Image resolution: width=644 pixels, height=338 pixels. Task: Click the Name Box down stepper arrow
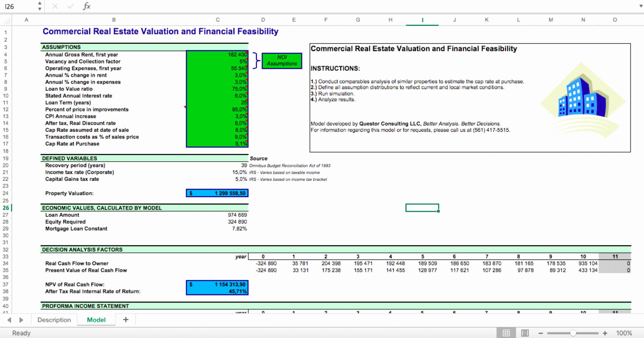tap(40, 8)
